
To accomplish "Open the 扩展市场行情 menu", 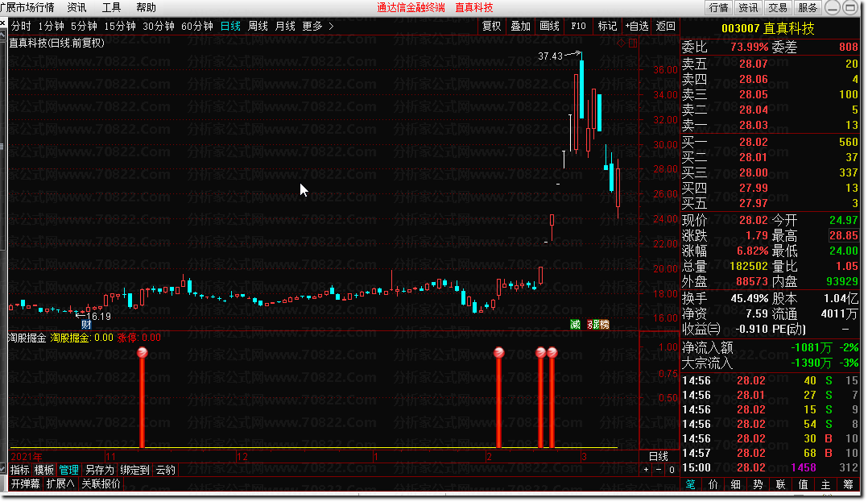I will (27, 8).
